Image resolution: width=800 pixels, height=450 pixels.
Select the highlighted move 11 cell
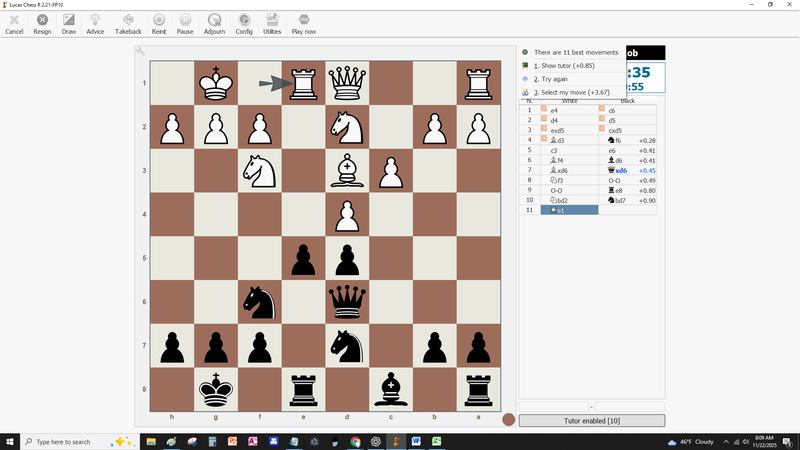pos(568,210)
